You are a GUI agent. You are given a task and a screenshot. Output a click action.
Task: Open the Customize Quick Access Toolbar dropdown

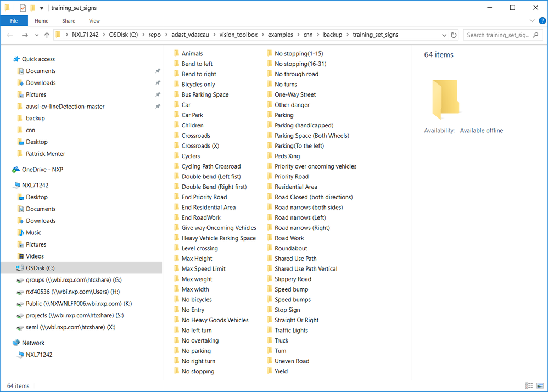pos(41,8)
